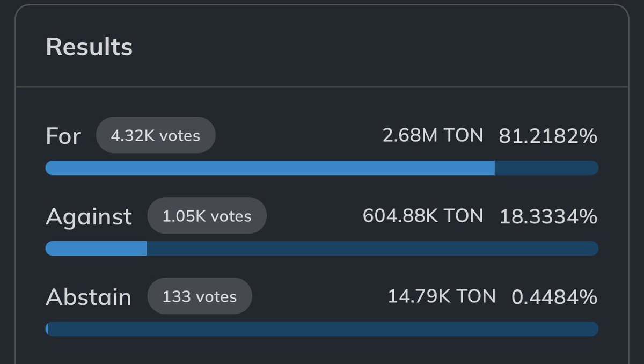Click the divider line under Results

322,86
